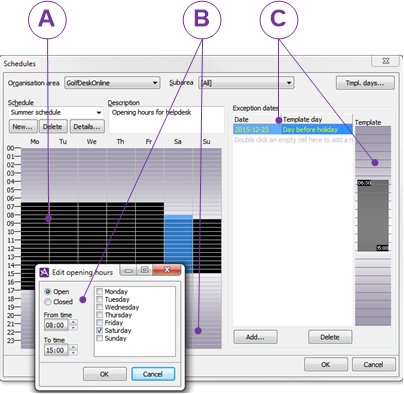Screen dimensions: 404x394
Task: Open the Organisation area dropdown
Action: tap(112, 83)
